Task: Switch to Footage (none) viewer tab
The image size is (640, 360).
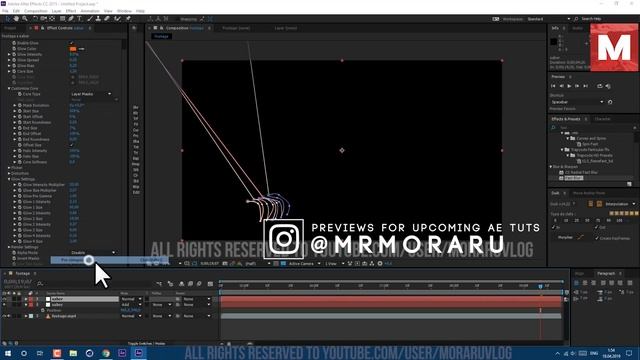Action: pyautogui.click(x=236, y=28)
